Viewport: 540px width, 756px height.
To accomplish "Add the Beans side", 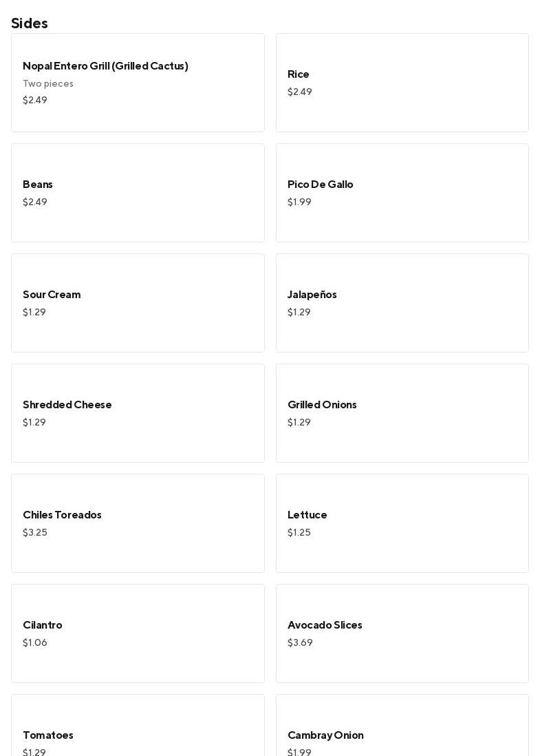I will tap(138, 192).
